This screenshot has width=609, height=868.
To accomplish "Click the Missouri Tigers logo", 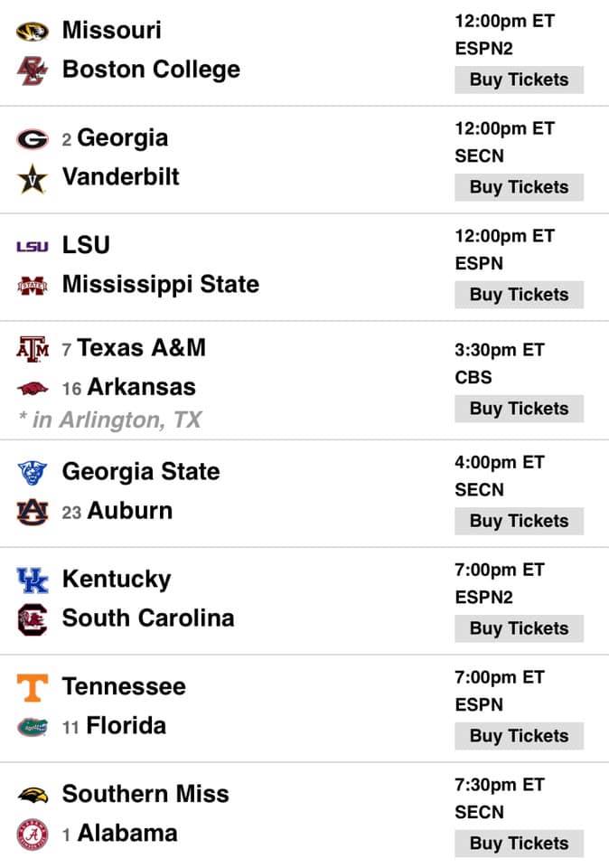I will [x=32, y=32].
